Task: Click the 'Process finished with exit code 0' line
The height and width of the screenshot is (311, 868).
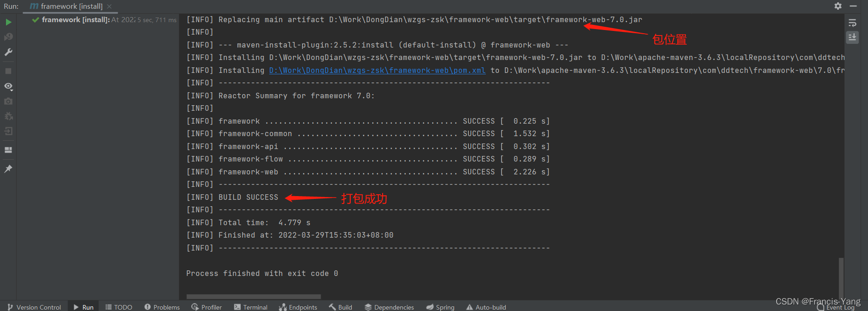Action: tap(262, 273)
